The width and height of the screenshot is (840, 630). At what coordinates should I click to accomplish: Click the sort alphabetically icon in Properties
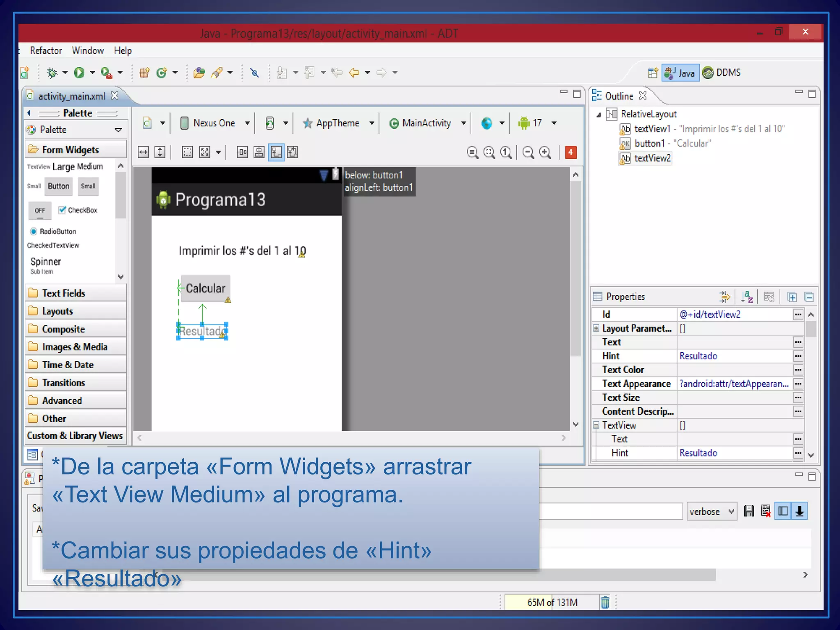point(747,297)
